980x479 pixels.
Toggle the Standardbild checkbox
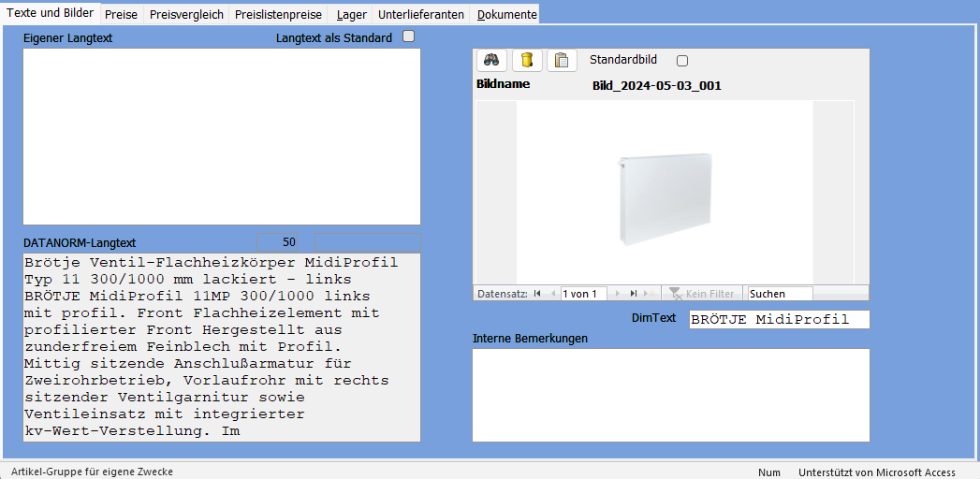coord(682,61)
